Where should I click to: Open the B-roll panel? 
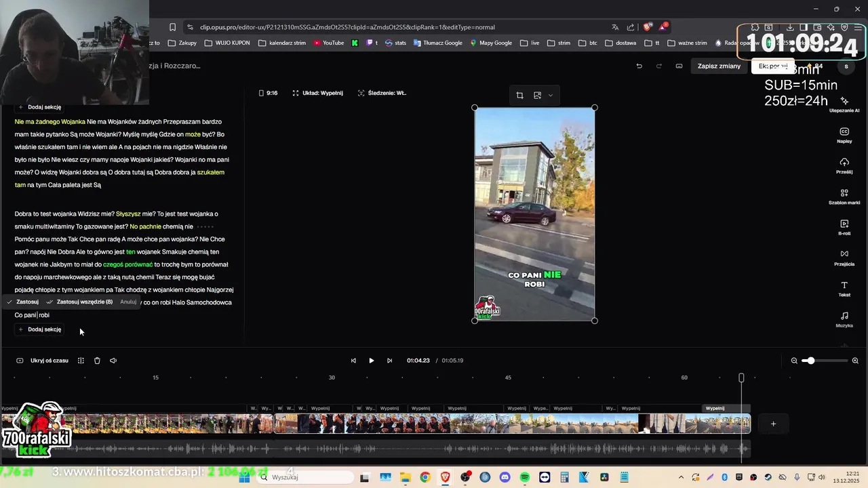[844, 227]
